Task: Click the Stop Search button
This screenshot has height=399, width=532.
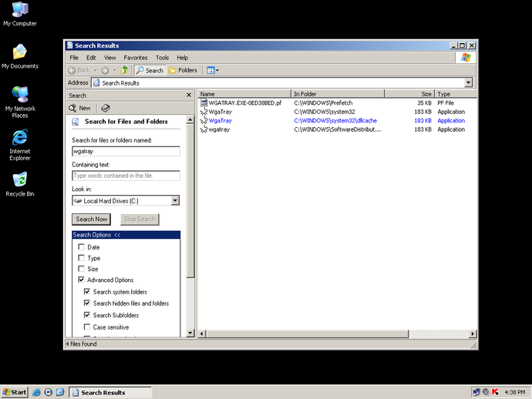Action: tap(140, 220)
